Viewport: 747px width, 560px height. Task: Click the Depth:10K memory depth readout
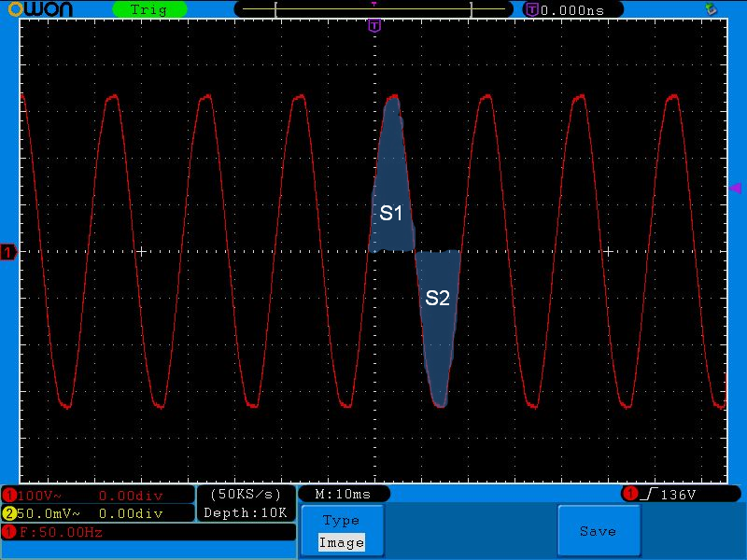[246, 512]
